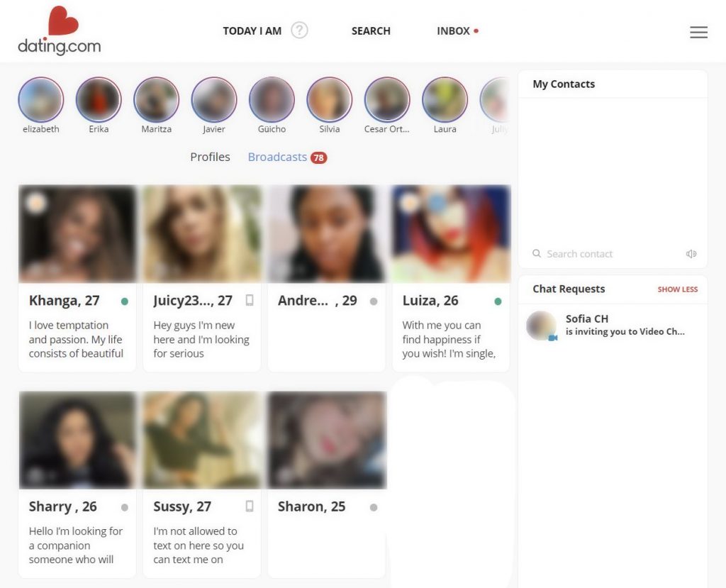Open Silvia's story circle
This screenshot has height=588, width=726.
coord(329,99)
